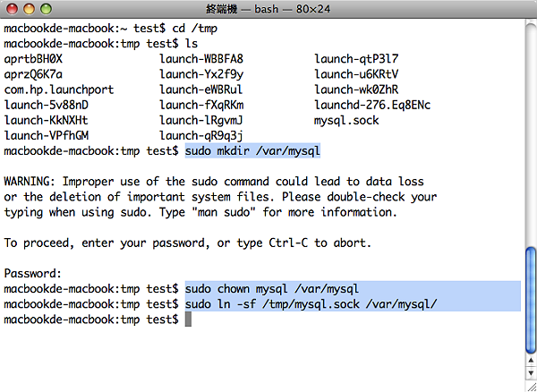Click the window resize grip corner

click(x=531, y=386)
